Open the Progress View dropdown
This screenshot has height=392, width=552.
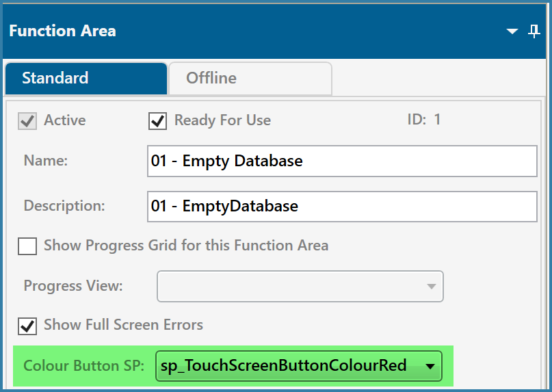pyautogui.click(x=300, y=286)
